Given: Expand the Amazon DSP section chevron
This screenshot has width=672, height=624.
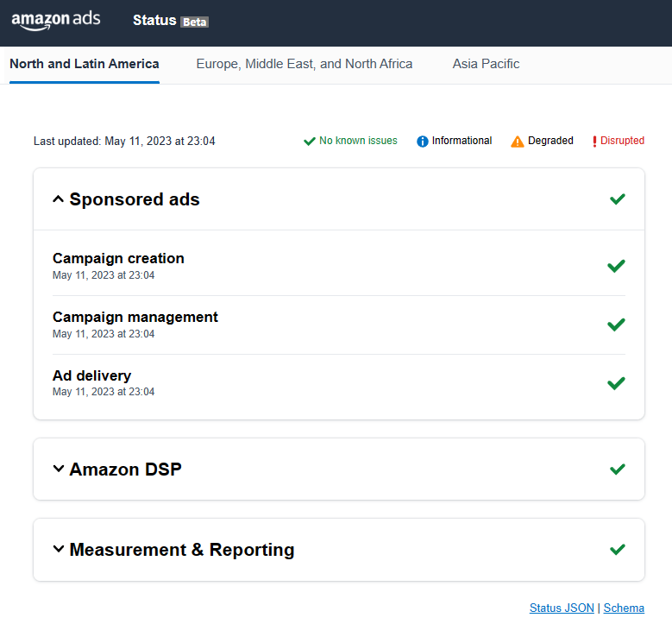Looking at the screenshot, I should point(59,469).
